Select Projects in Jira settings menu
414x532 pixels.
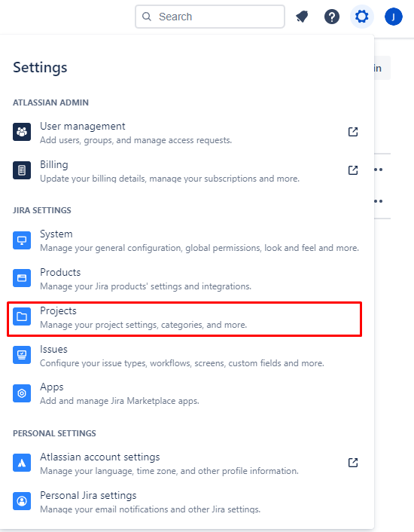click(184, 319)
